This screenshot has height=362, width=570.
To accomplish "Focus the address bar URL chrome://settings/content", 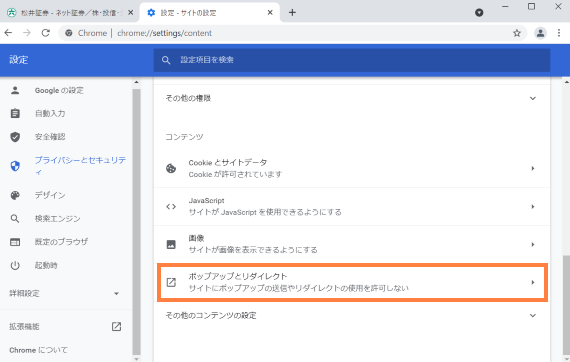I will (x=164, y=33).
